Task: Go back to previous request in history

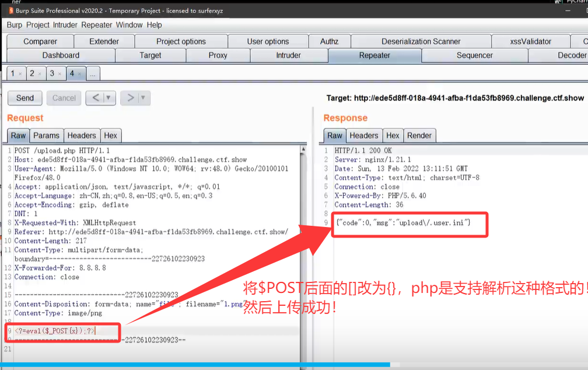Action: (96, 98)
